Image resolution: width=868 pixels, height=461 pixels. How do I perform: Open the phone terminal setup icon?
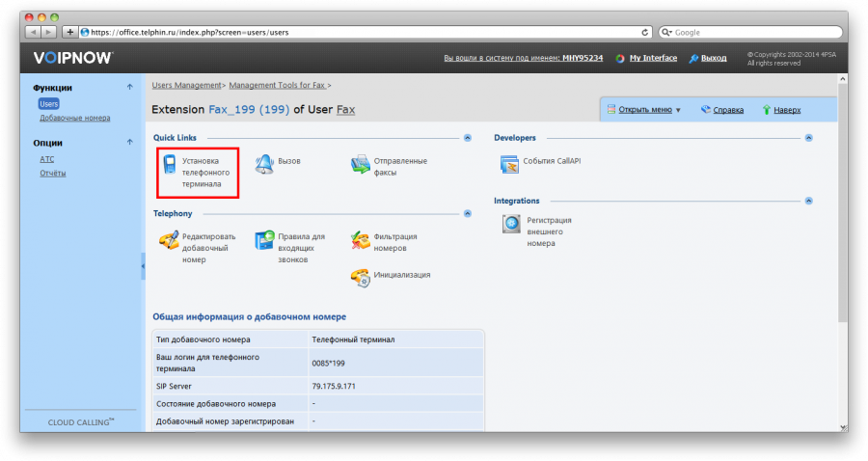[x=170, y=164]
